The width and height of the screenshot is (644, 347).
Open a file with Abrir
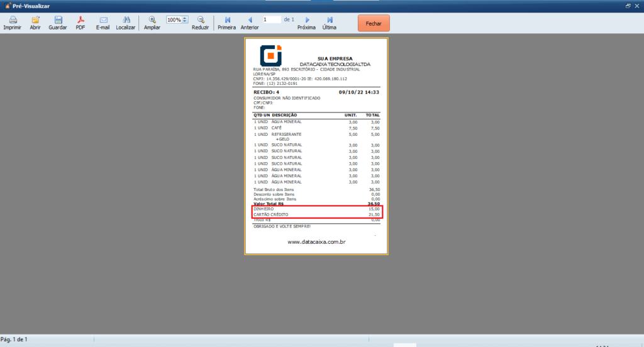35,23
